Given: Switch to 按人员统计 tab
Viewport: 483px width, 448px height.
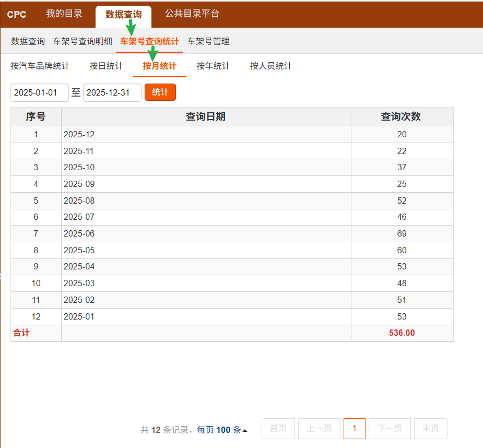Looking at the screenshot, I should 270,66.
